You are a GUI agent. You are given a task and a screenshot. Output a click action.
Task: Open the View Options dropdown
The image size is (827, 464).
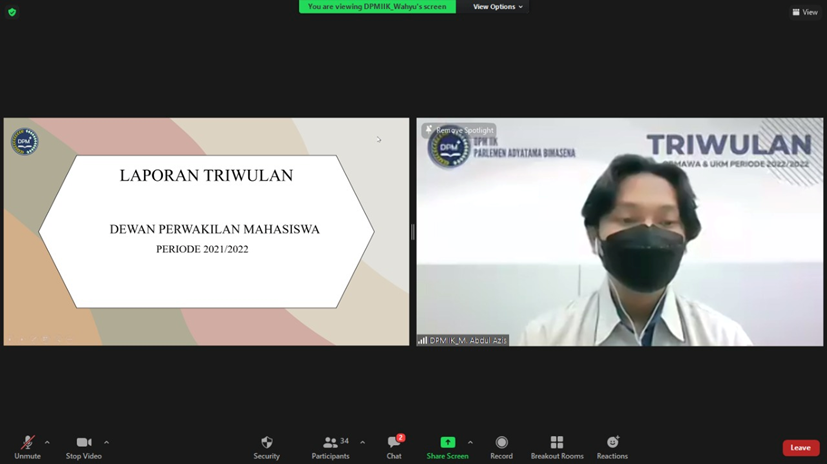(497, 7)
